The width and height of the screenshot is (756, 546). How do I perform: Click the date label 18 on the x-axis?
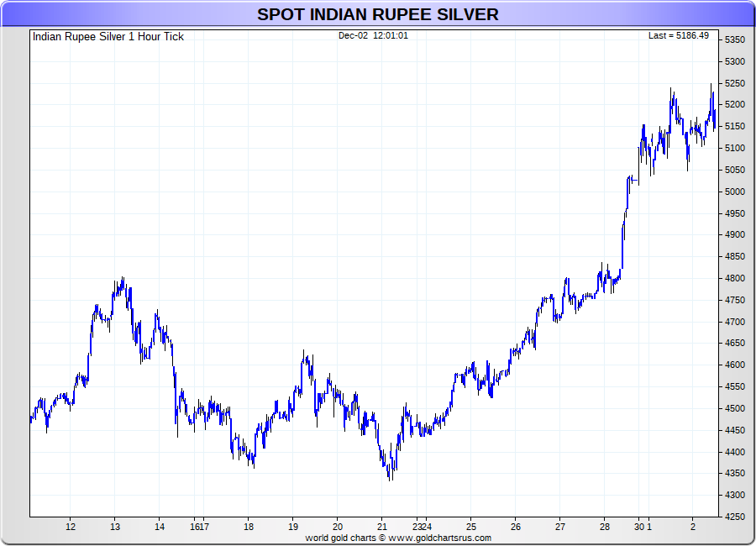click(249, 527)
